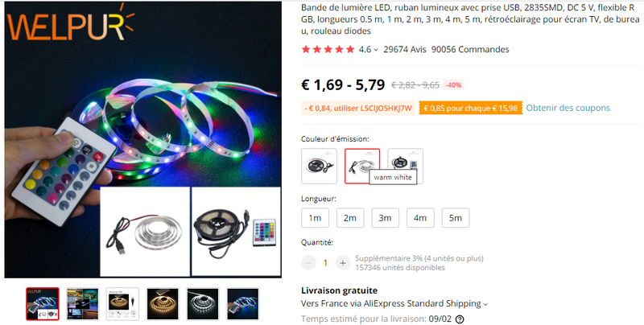The image size is (644, 325).
Task: View the warm yellow LED coil thumbnail
Action: pos(163,304)
